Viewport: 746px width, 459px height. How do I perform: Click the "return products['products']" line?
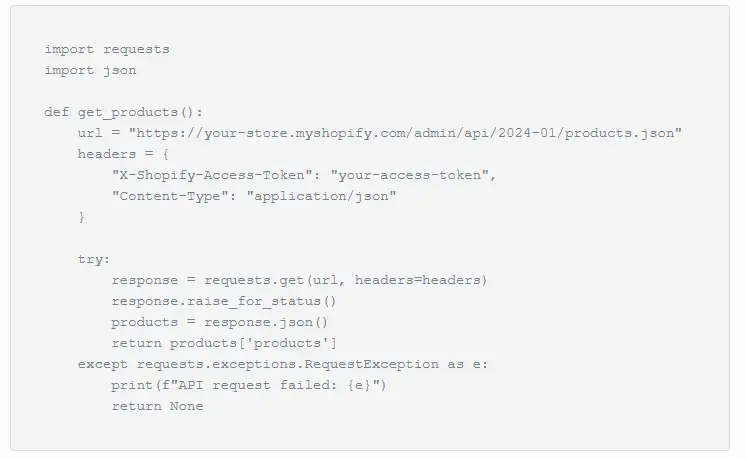(224, 343)
